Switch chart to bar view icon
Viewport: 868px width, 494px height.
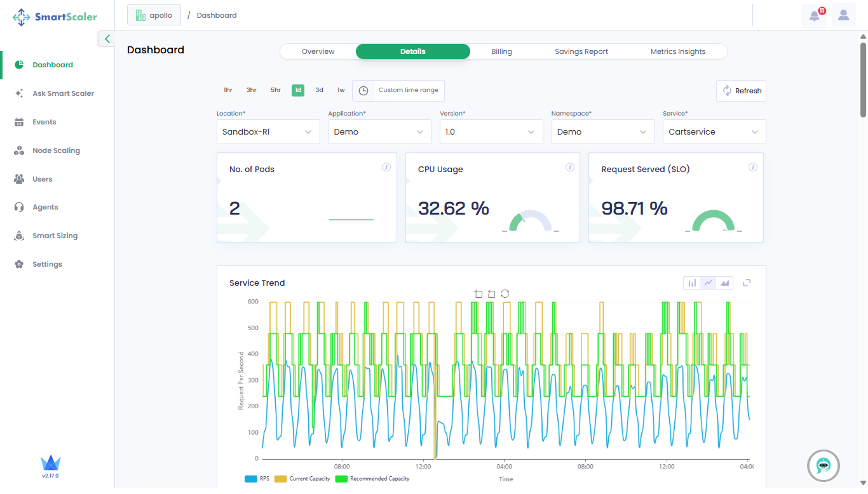[x=692, y=283]
